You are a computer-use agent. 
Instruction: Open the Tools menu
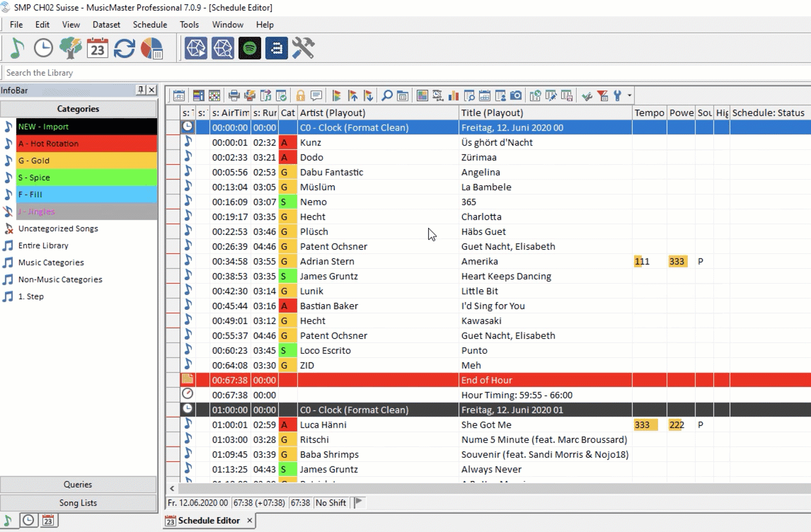click(189, 24)
